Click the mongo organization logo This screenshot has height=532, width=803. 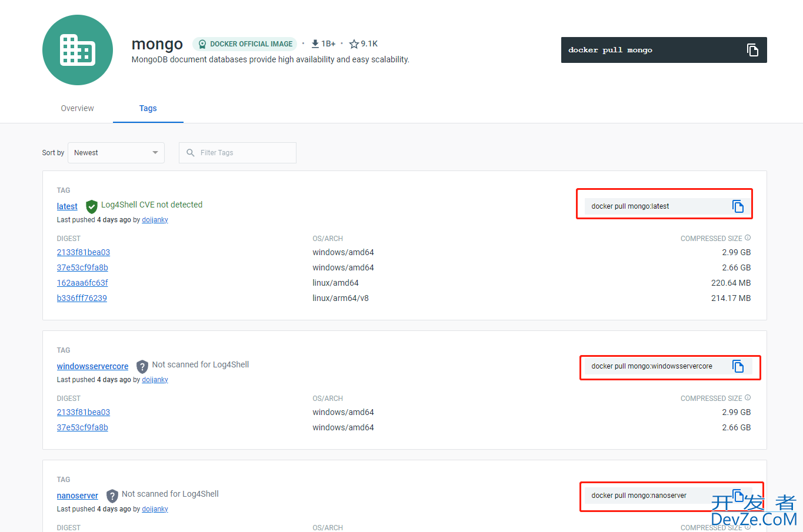click(78, 50)
